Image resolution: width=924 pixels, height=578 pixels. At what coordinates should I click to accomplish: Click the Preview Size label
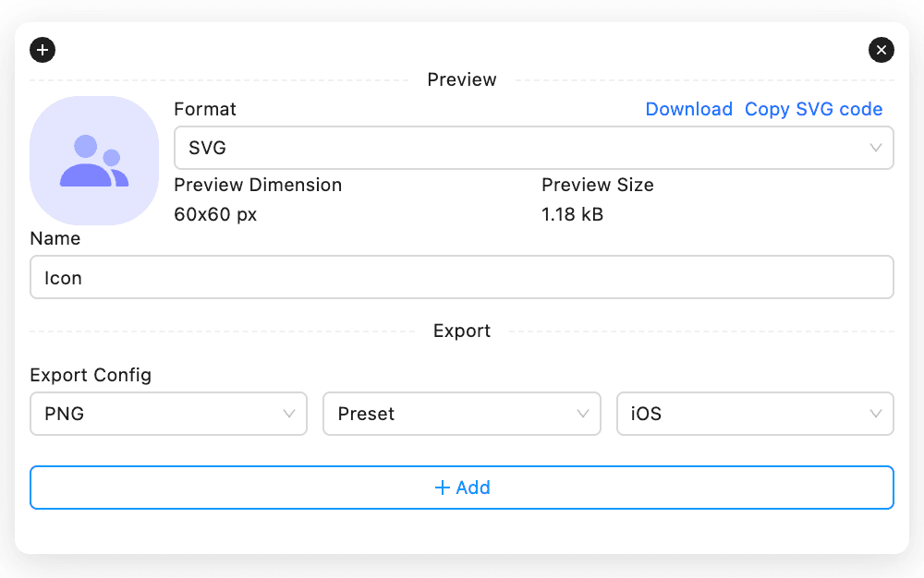click(x=598, y=185)
